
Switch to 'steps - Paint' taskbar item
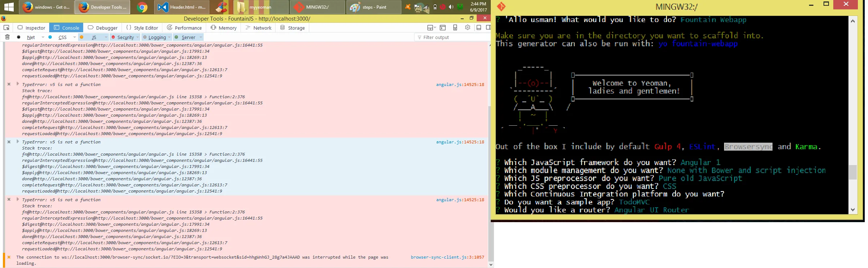(374, 7)
